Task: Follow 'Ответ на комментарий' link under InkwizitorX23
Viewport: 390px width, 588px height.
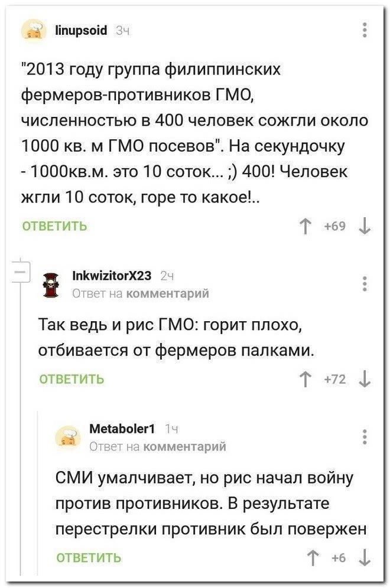Action: [x=140, y=292]
